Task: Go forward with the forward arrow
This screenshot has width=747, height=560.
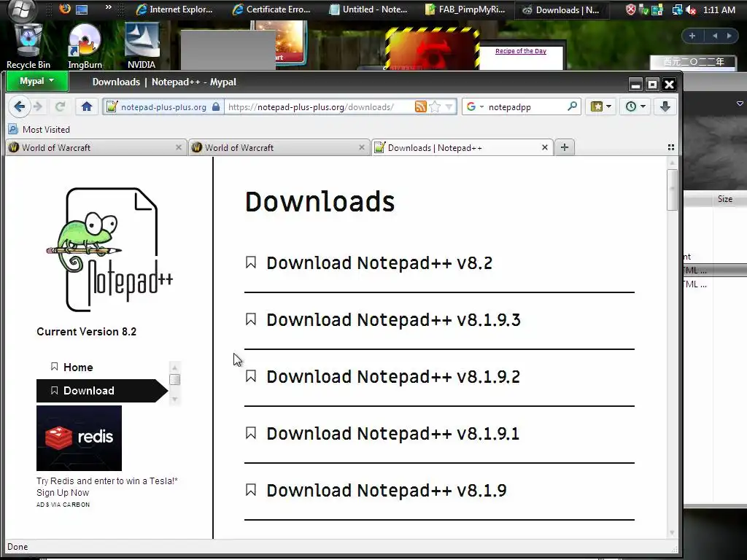Action: [x=38, y=106]
